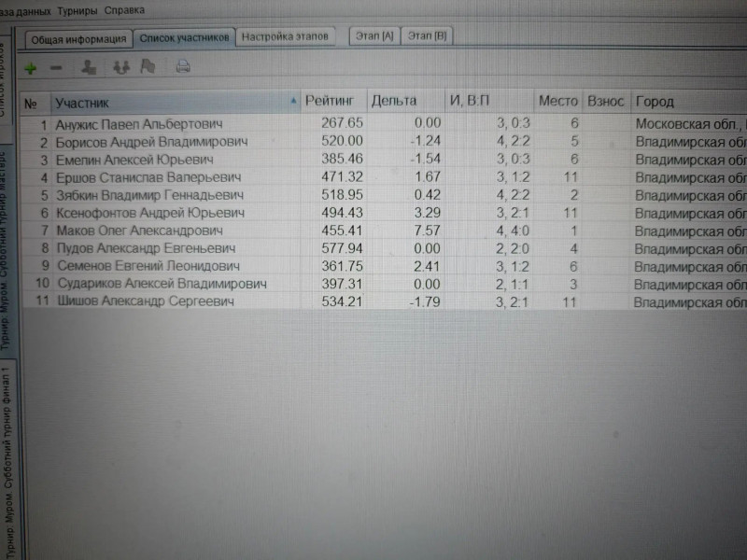Open the side tab Субботний турнир мастерс
This screenshot has width=747, height=560.
[4, 249]
